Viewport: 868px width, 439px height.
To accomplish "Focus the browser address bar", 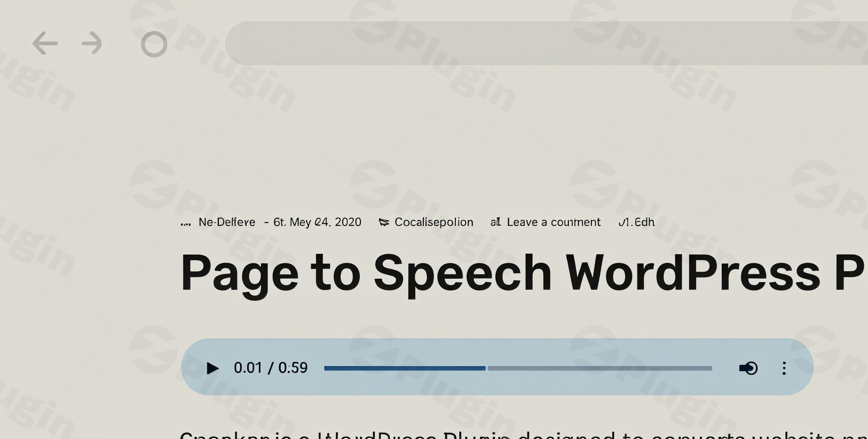I will pos(546,43).
